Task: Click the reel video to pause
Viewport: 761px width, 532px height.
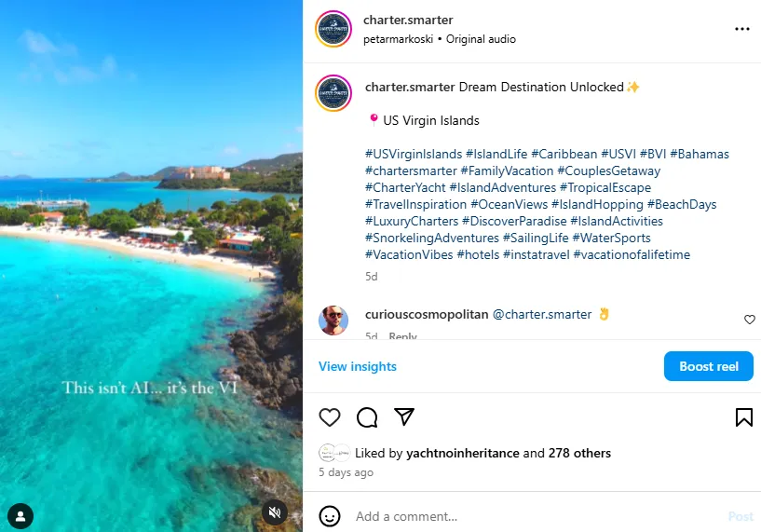Action: point(151,233)
